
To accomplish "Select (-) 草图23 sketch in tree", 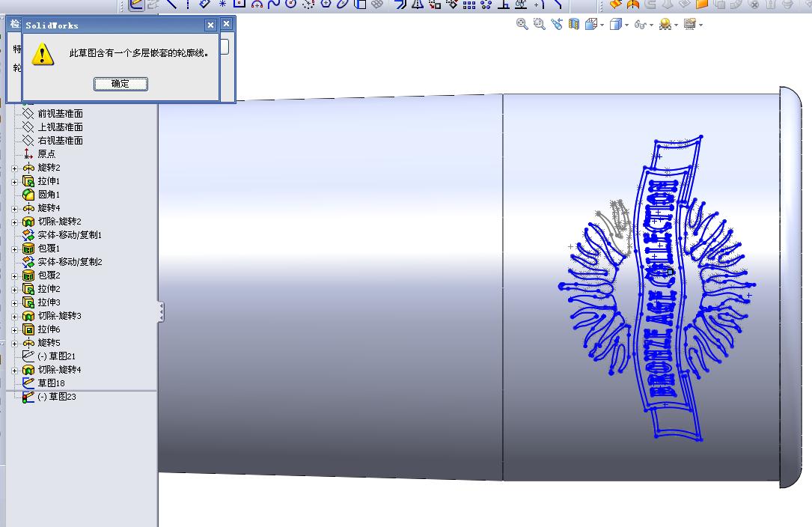I will click(56, 397).
